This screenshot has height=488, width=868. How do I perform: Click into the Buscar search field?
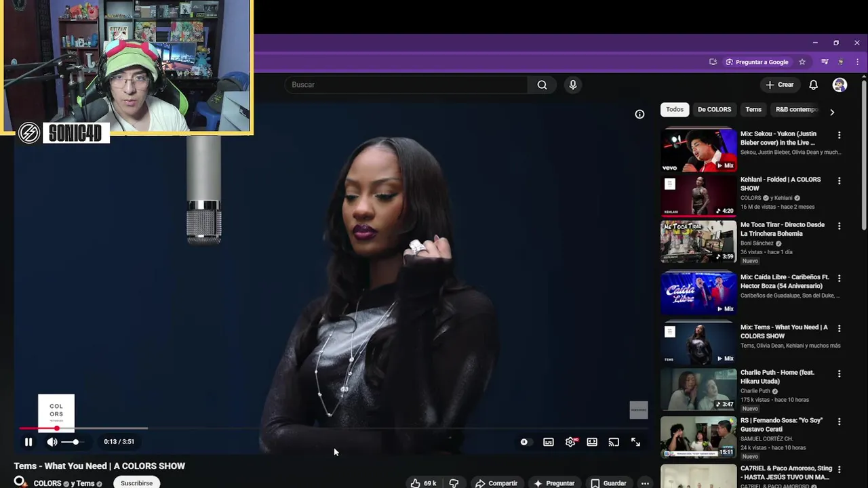coord(406,85)
